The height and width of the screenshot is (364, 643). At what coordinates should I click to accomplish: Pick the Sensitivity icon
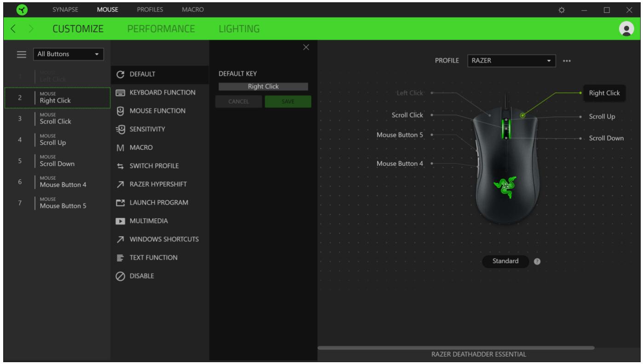121,129
